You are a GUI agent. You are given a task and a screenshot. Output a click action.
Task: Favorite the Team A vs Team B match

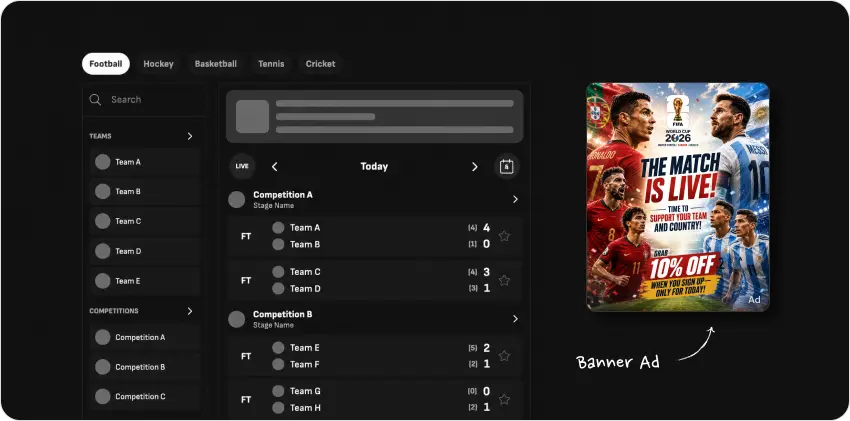(504, 236)
